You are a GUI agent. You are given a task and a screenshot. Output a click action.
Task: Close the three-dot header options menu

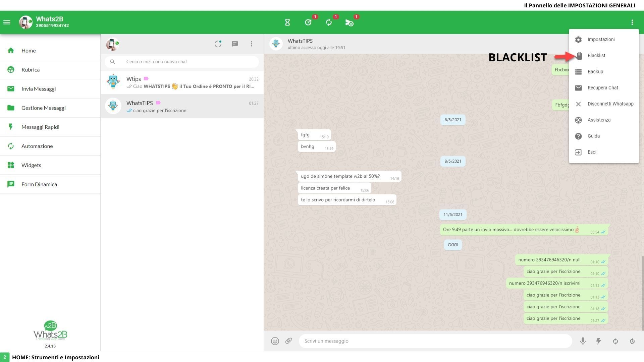pos(632,22)
